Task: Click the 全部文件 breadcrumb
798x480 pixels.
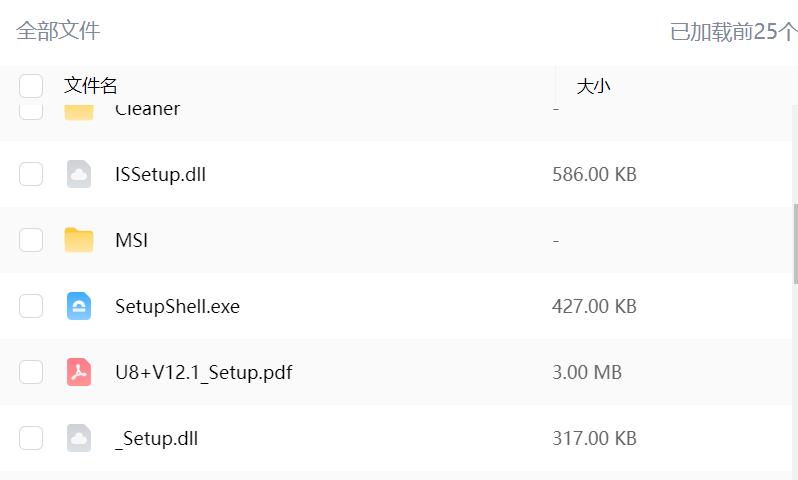Action: 58,31
